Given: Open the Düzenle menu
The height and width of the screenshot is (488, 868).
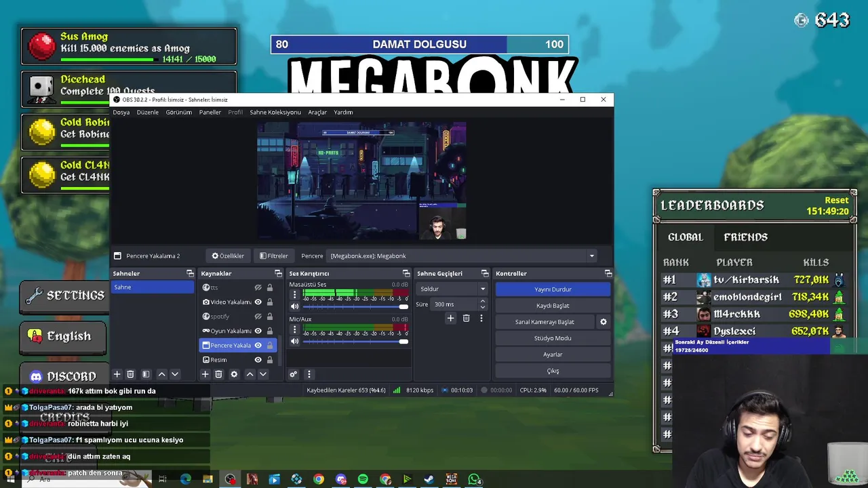Looking at the screenshot, I should [x=148, y=112].
